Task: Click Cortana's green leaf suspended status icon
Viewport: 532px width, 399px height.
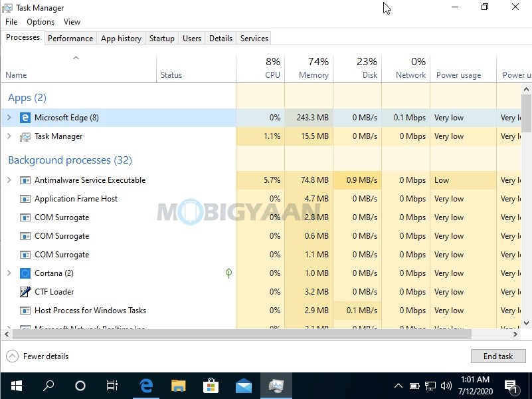Action: tap(228, 273)
